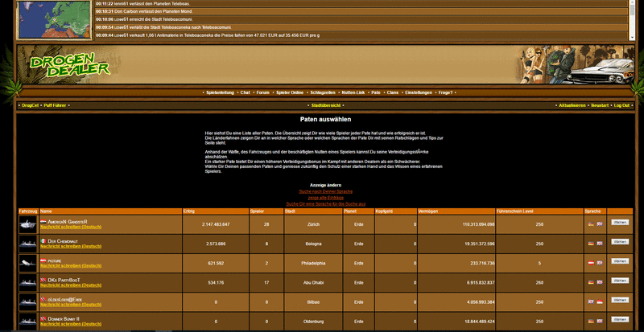Click German language flag in Oldenburg row

coord(591,322)
